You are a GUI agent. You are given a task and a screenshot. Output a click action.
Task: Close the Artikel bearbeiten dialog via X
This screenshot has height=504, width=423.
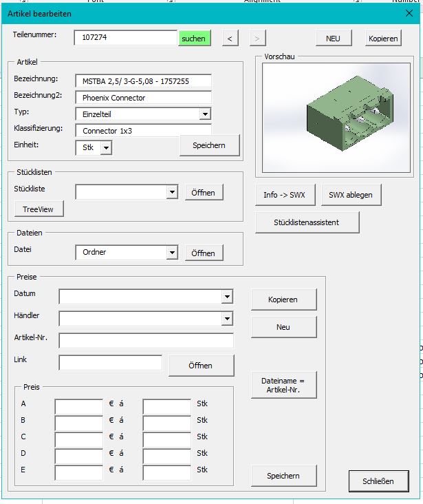pos(409,13)
